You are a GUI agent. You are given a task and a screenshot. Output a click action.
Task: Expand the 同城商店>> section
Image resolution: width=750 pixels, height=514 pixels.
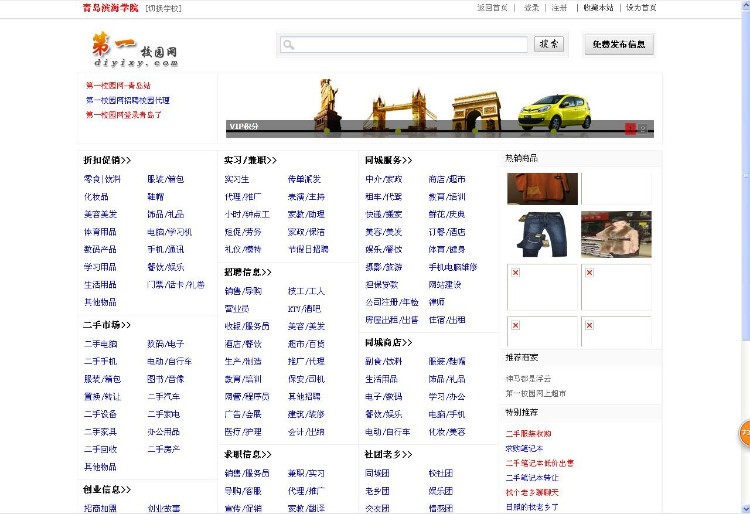coord(388,342)
